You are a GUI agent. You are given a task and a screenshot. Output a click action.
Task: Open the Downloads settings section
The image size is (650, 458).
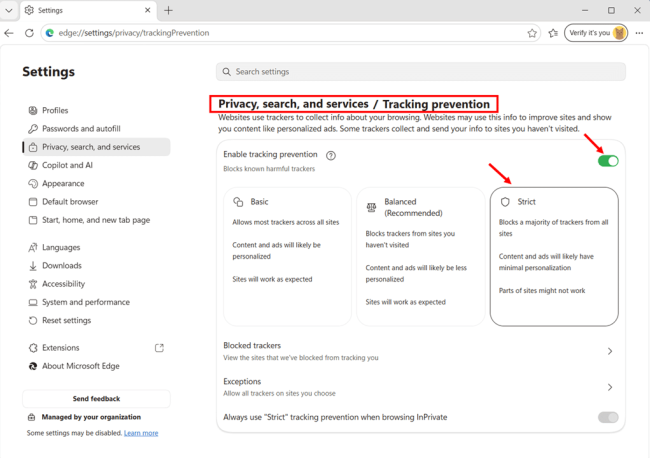[96, 265]
